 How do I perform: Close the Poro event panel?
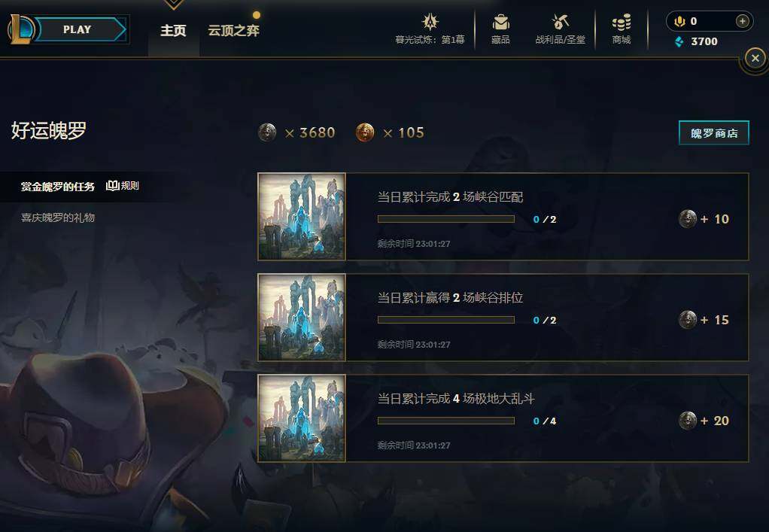pos(755,59)
